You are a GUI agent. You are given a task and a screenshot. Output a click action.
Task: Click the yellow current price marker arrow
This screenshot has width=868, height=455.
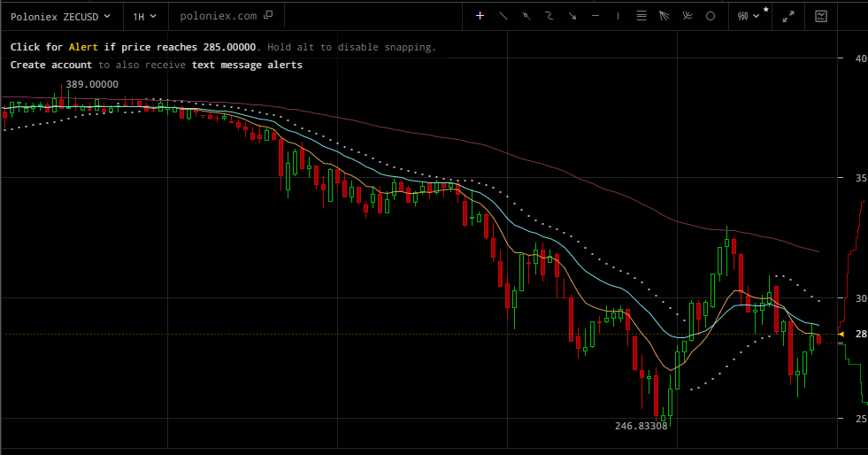pyautogui.click(x=841, y=335)
